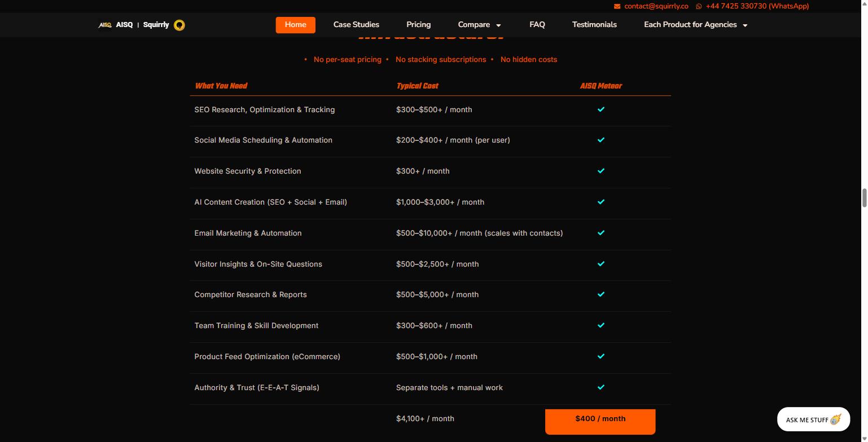Select 'Website Security & Protection' text
This screenshot has height=442, width=868.
[x=248, y=171]
